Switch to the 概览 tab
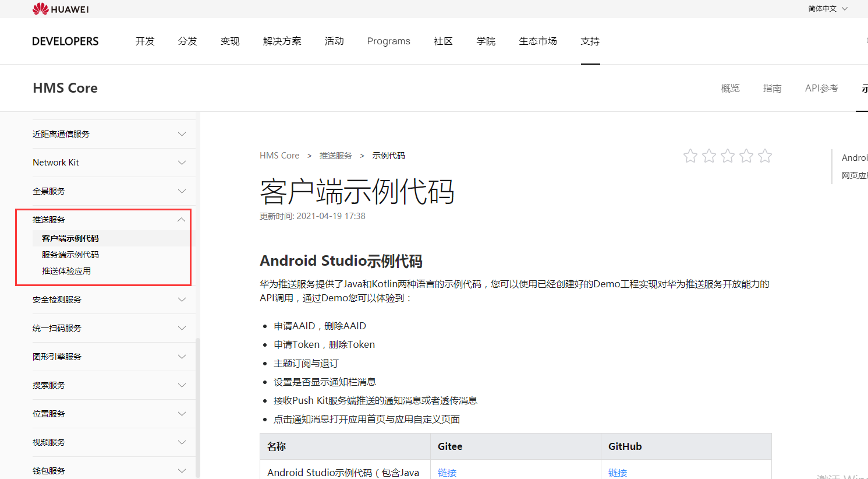Viewport: 868px width, 479px height. pos(731,88)
